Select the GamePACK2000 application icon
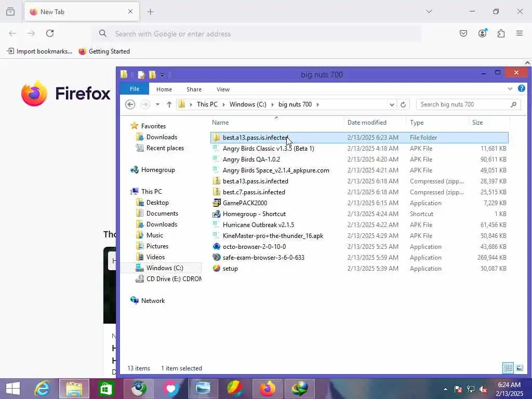The image size is (532, 399). (217, 203)
